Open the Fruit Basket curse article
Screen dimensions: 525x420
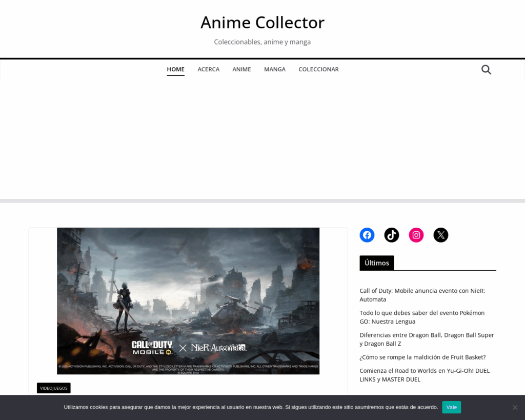point(422,357)
